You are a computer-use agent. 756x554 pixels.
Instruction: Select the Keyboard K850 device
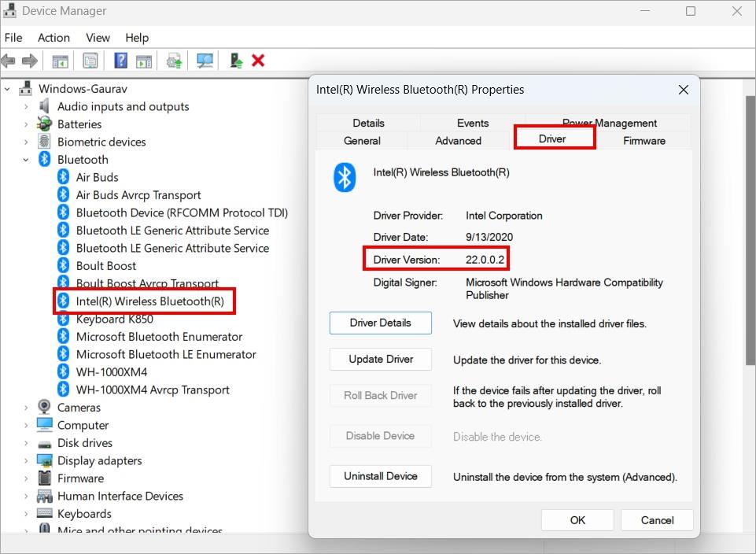pos(114,319)
